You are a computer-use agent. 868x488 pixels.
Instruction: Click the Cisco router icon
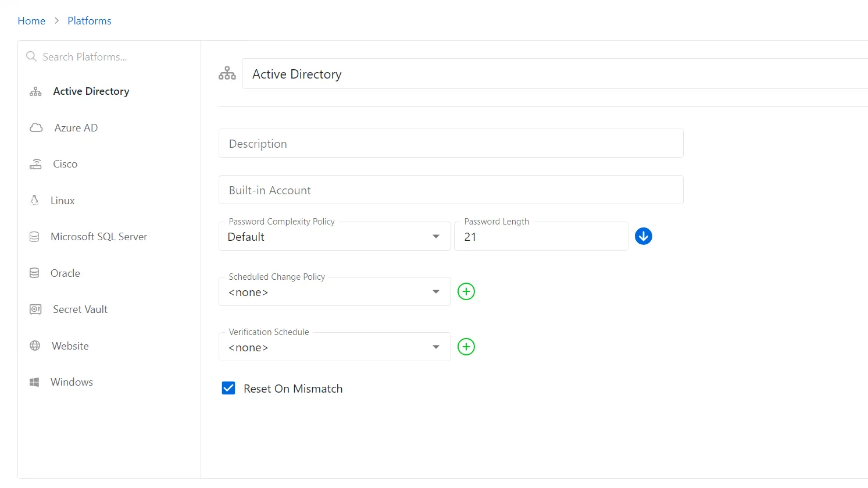coord(35,164)
